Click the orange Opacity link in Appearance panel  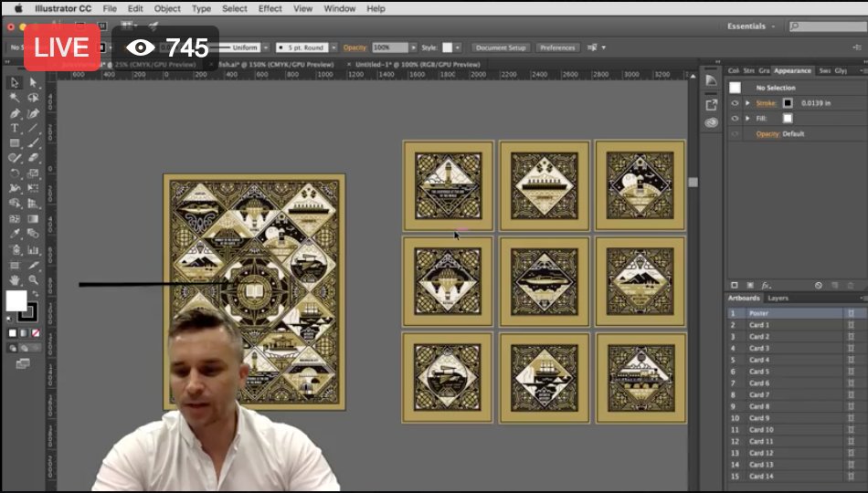(767, 134)
